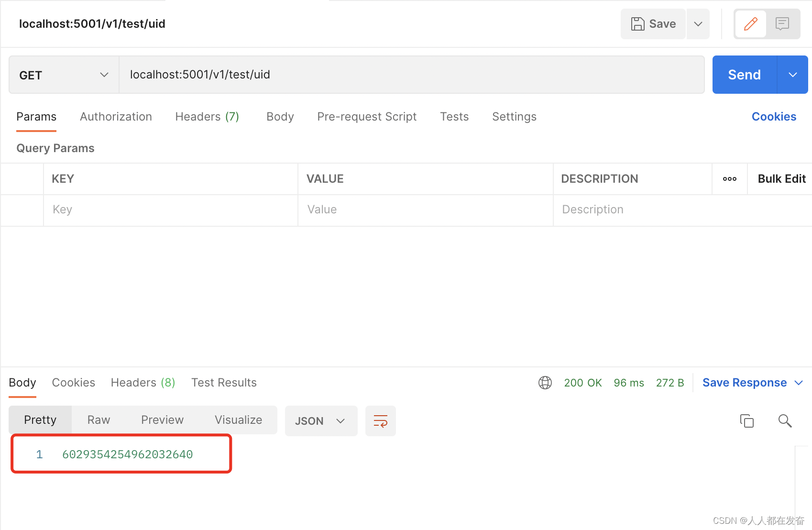
Task: Expand the Send button options
Action: pos(792,75)
